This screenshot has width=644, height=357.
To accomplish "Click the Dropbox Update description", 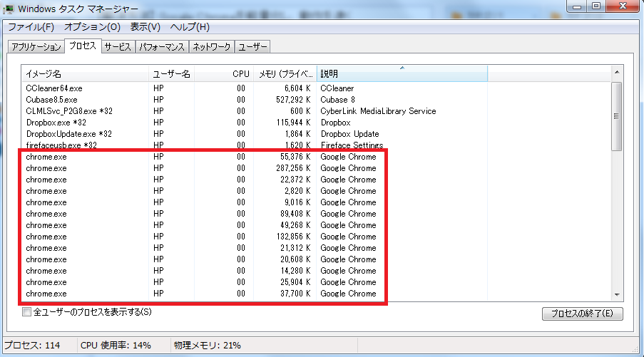I will point(349,134).
